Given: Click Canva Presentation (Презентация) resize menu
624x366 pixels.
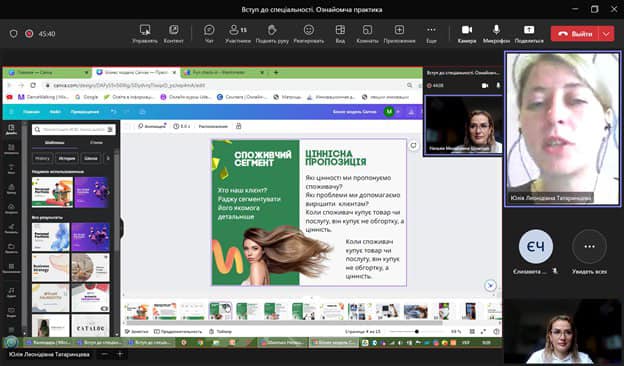Looking at the screenshot, I should (85, 112).
